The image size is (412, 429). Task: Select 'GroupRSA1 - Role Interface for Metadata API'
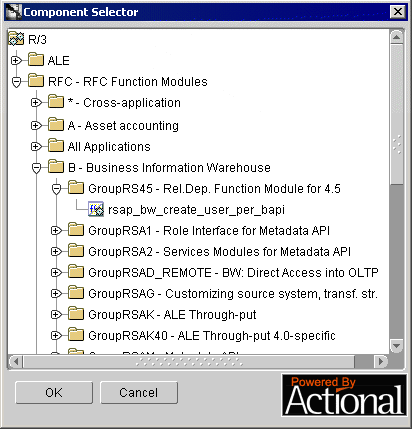(209, 231)
